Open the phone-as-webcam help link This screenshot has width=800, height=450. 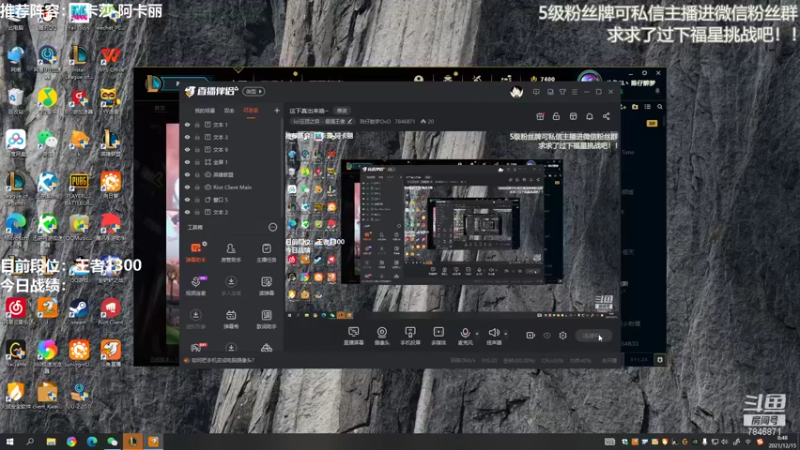coord(222,360)
